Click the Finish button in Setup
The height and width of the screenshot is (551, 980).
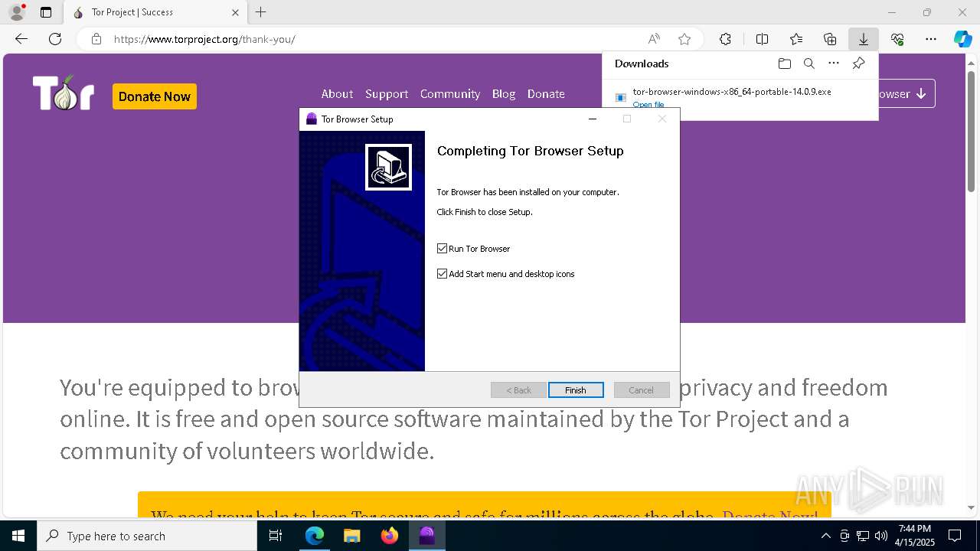pyautogui.click(x=576, y=390)
